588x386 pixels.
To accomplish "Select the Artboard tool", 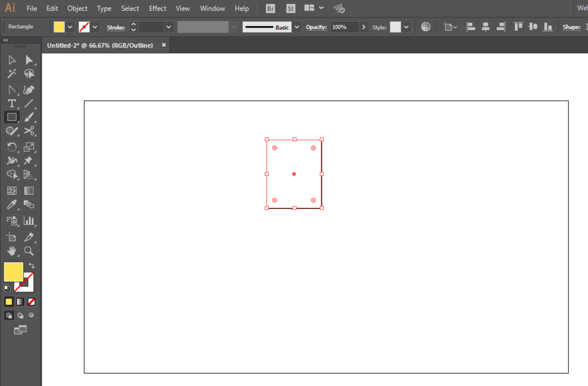I will pyautogui.click(x=12, y=238).
